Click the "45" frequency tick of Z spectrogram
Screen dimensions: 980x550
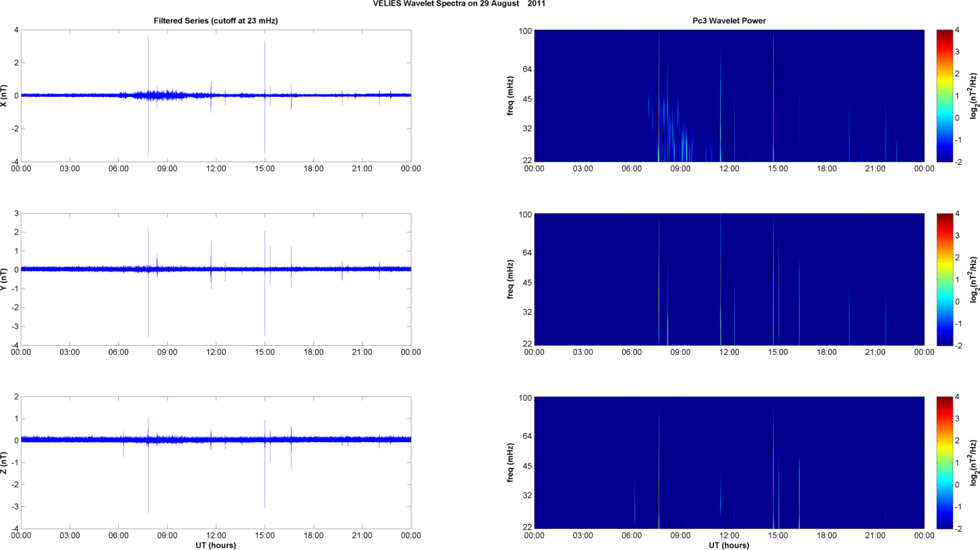click(x=527, y=466)
